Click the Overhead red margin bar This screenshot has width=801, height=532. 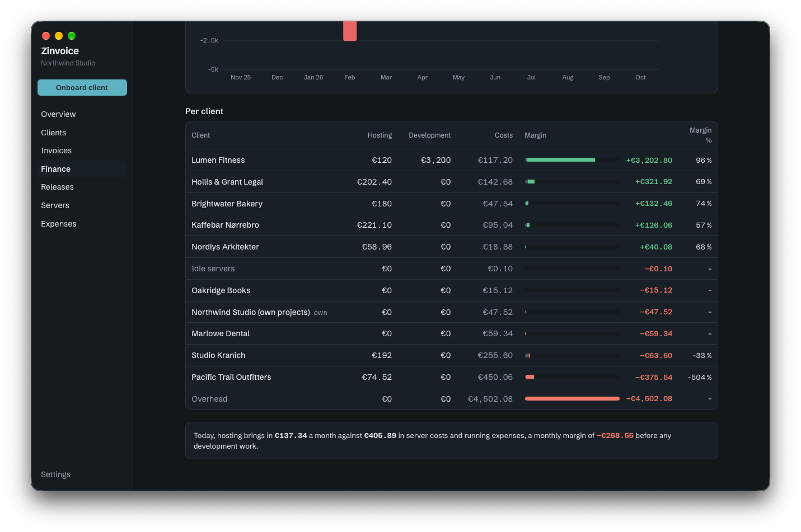(x=572, y=399)
